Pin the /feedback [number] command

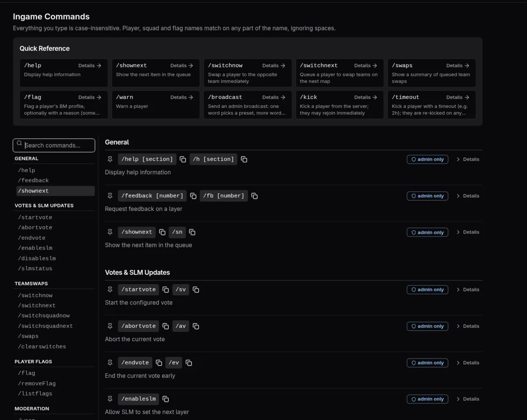pos(110,196)
